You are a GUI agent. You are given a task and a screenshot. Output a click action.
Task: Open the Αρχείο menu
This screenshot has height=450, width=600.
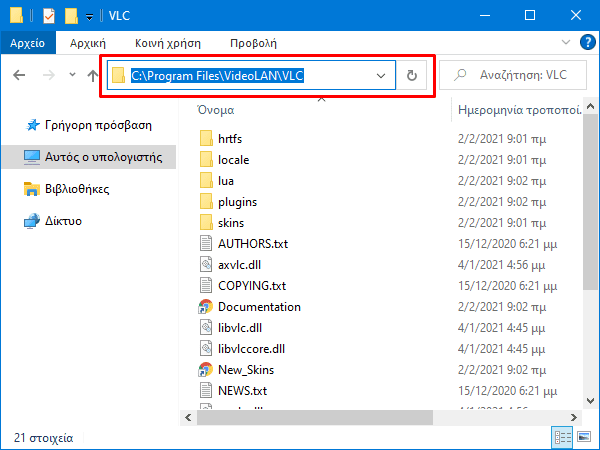click(28, 43)
